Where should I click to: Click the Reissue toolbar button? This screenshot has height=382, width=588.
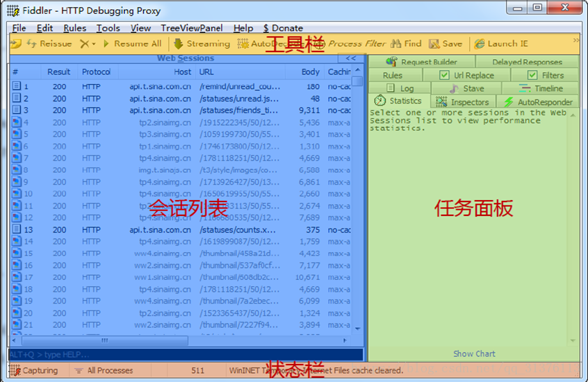[x=49, y=44]
